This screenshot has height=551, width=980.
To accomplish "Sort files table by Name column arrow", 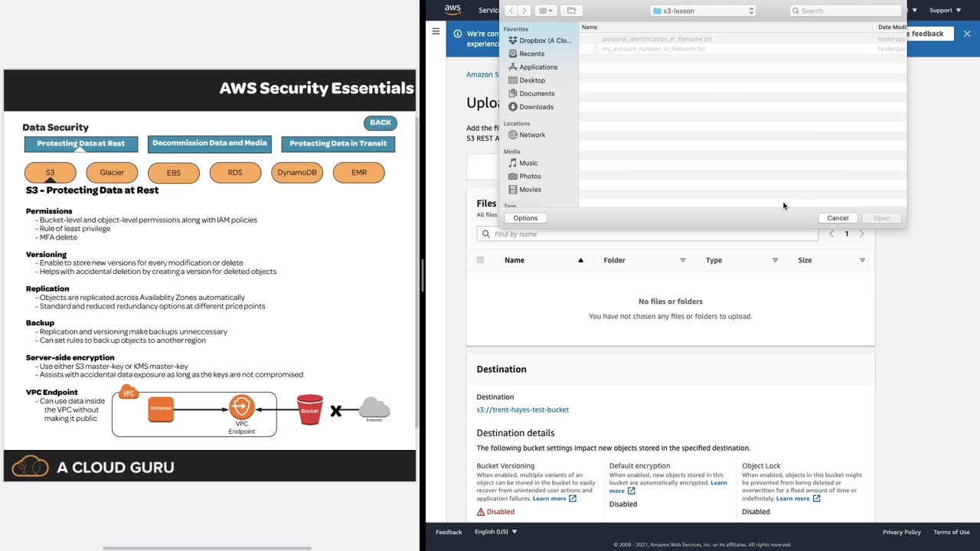I will click(580, 260).
